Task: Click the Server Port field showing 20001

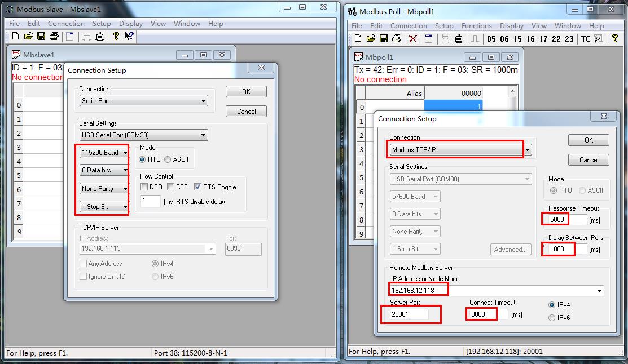Action: tap(409, 314)
